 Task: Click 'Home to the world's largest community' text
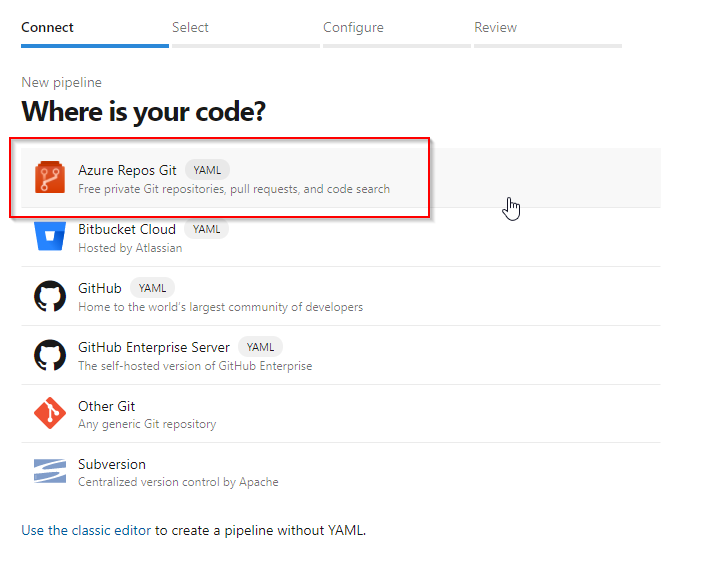click(220, 307)
